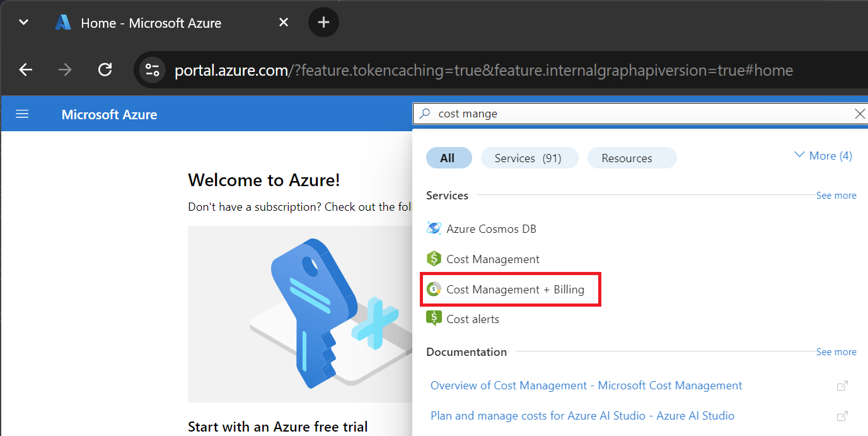Image resolution: width=868 pixels, height=436 pixels.
Task: Open Overview of Cost Management documentation link
Action: (586, 386)
